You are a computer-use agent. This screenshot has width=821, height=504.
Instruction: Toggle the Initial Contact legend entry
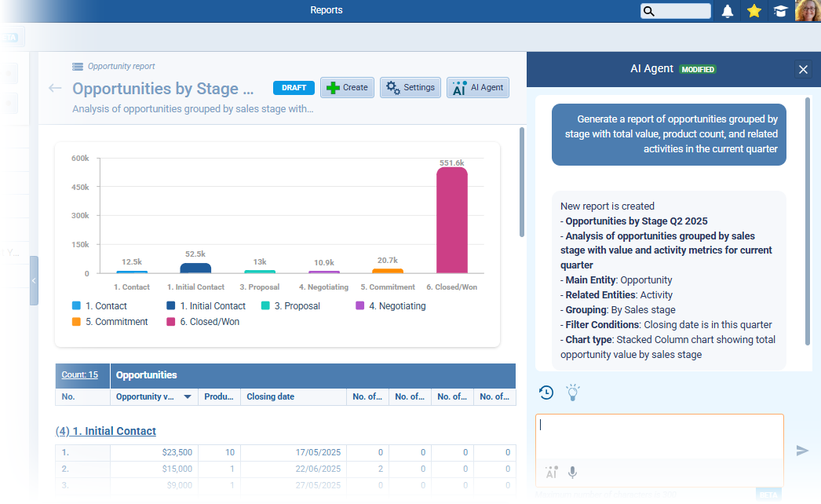pyautogui.click(x=212, y=306)
